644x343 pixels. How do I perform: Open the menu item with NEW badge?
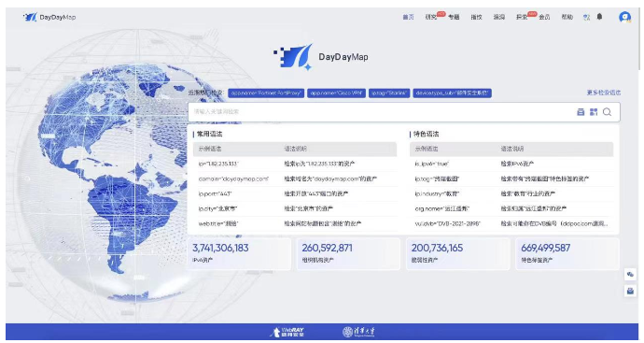[522, 17]
